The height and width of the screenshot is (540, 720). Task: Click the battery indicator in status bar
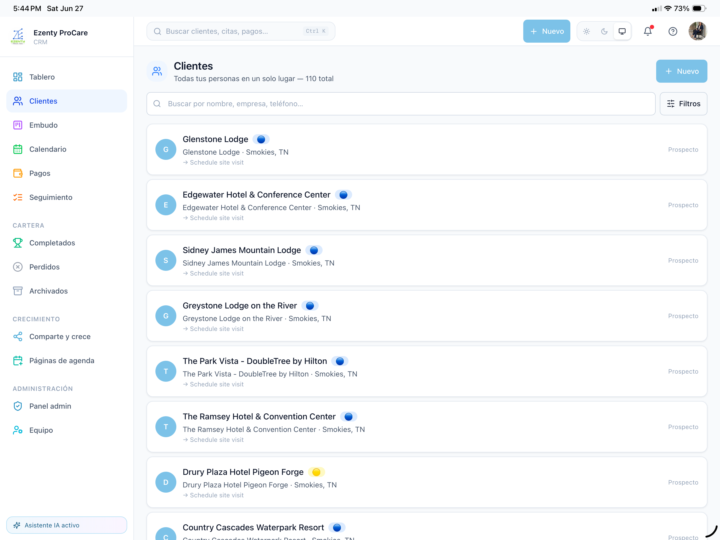point(699,8)
